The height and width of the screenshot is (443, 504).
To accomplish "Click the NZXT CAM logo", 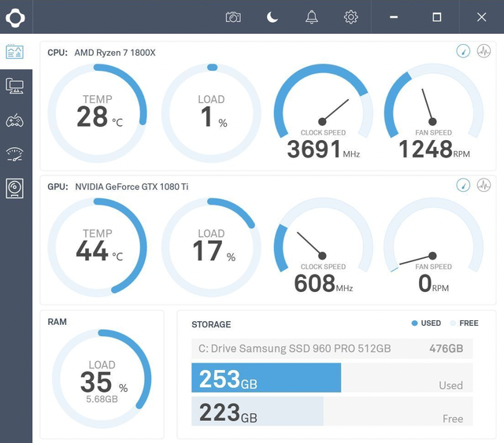I will pyautogui.click(x=16, y=17).
